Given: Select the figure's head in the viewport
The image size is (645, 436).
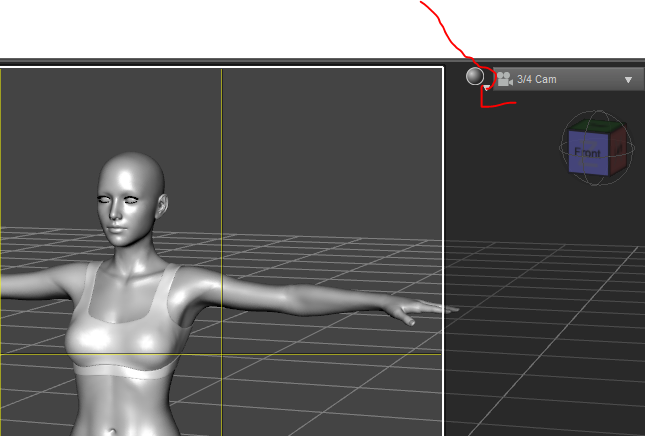Looking at the screenshot, I should pyautogui.click(x=131, y=197).
